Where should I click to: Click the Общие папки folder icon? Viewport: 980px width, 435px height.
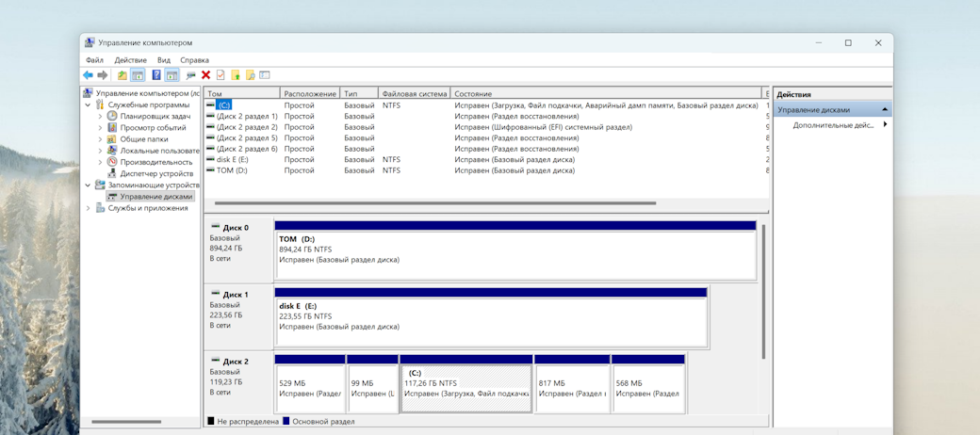tap(112, 139)
